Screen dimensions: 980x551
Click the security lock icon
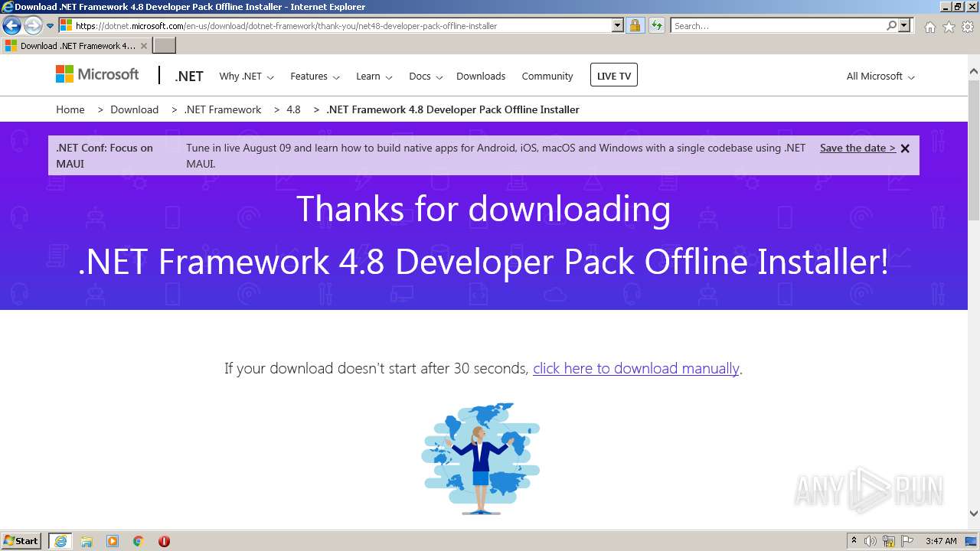635,25
